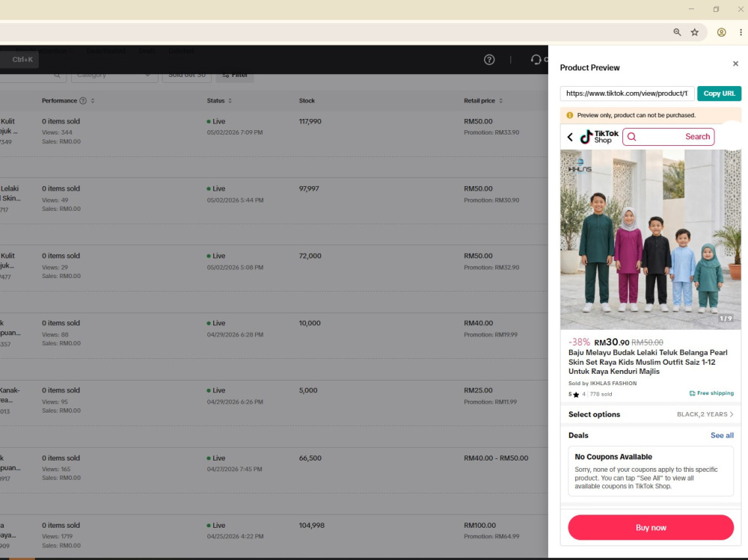Click Promotion: RM64.99 text
Viewport: 748px width, 560px height.
pos(491,537)
